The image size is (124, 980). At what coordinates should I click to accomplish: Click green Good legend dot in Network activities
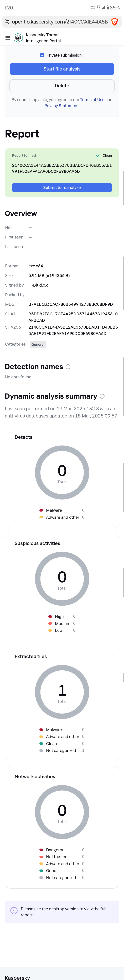tap(41, 871)
